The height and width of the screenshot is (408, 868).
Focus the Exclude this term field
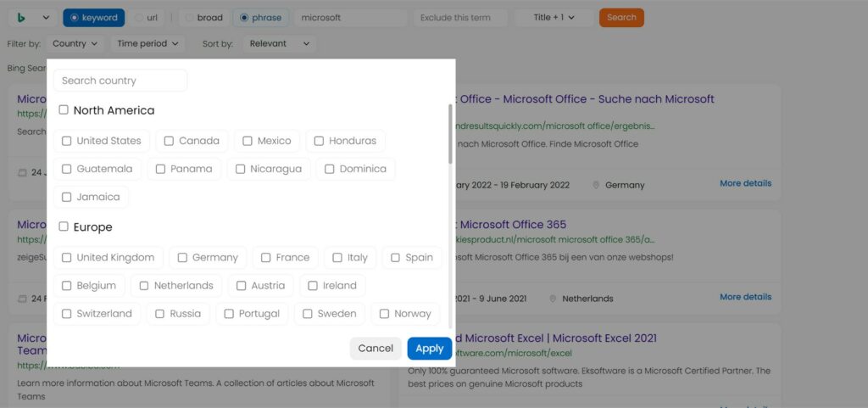point(460,18)
